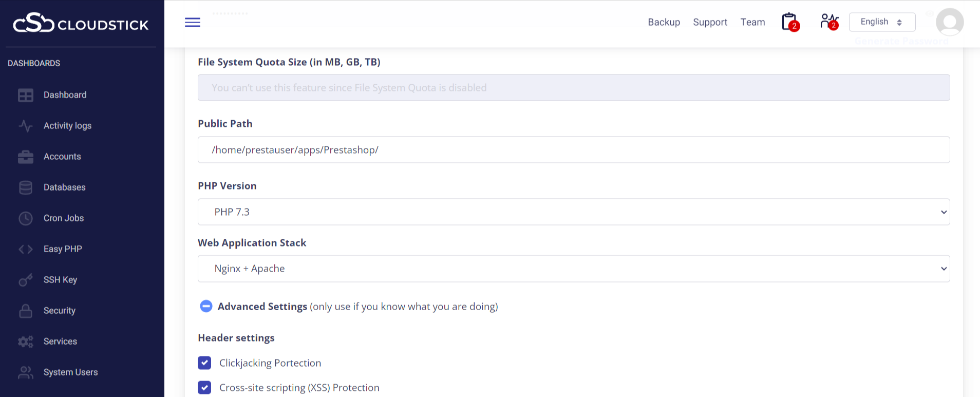Click the Security padlock icon
The image size is (980, 397).
(26, 311)
